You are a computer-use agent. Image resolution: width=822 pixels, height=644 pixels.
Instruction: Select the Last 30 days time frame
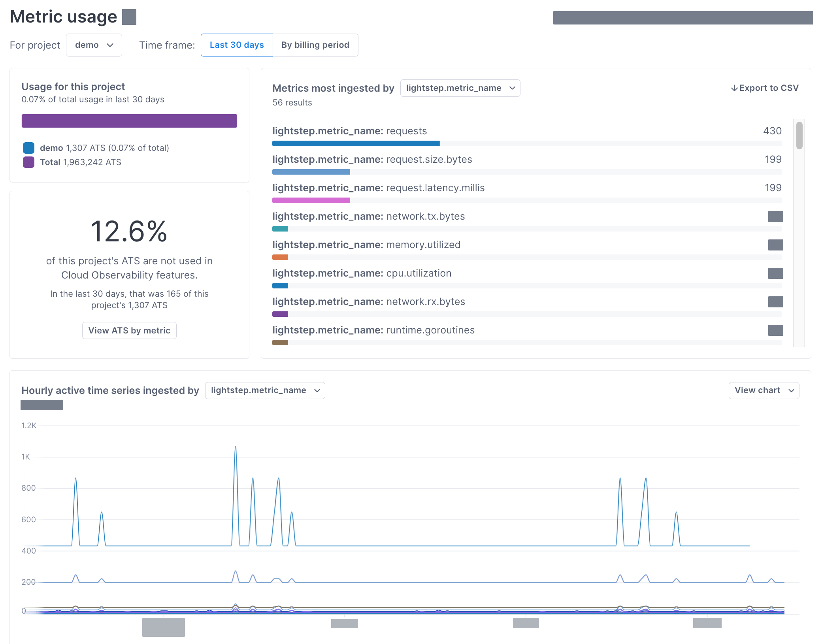pos(236,45)
